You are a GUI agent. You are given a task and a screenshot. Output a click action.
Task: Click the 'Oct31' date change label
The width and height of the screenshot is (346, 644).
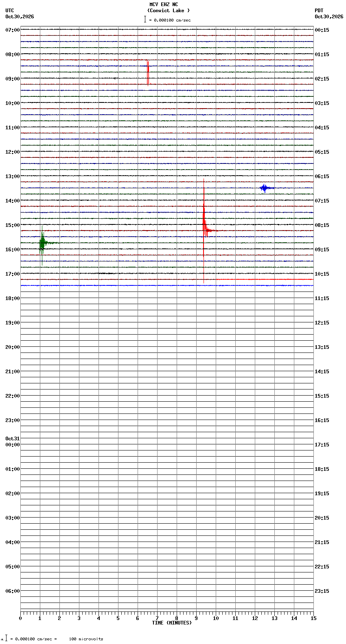point(13,439)
